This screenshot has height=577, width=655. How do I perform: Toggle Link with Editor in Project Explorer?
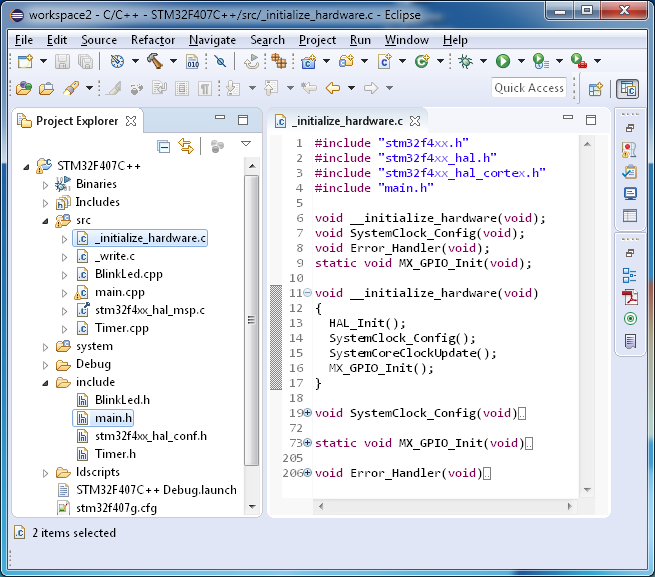(x=186, y=147)
